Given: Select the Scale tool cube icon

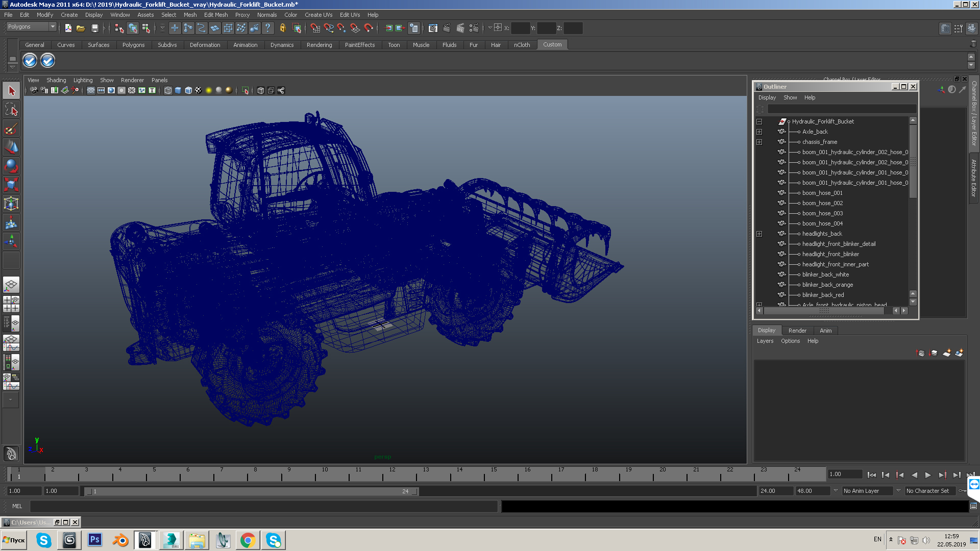Looking at the screenshot, I should 11,185.
